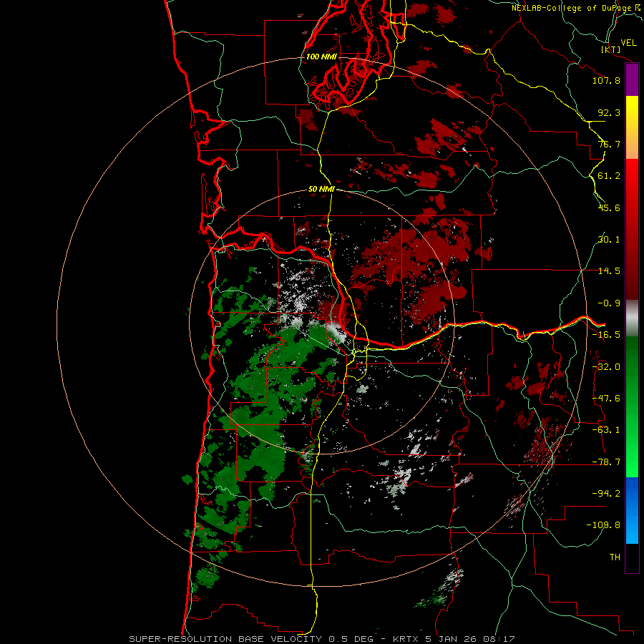The width and height of the screenshot is (644, 644).
Task: Click the Super-Resolution Base Velocity caption
Action: [321, 639]
